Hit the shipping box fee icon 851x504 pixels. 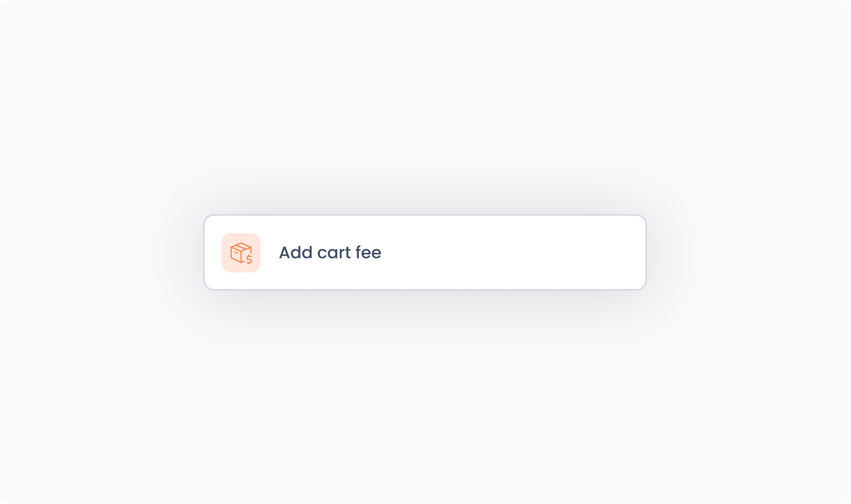click(x=240, y=253)
